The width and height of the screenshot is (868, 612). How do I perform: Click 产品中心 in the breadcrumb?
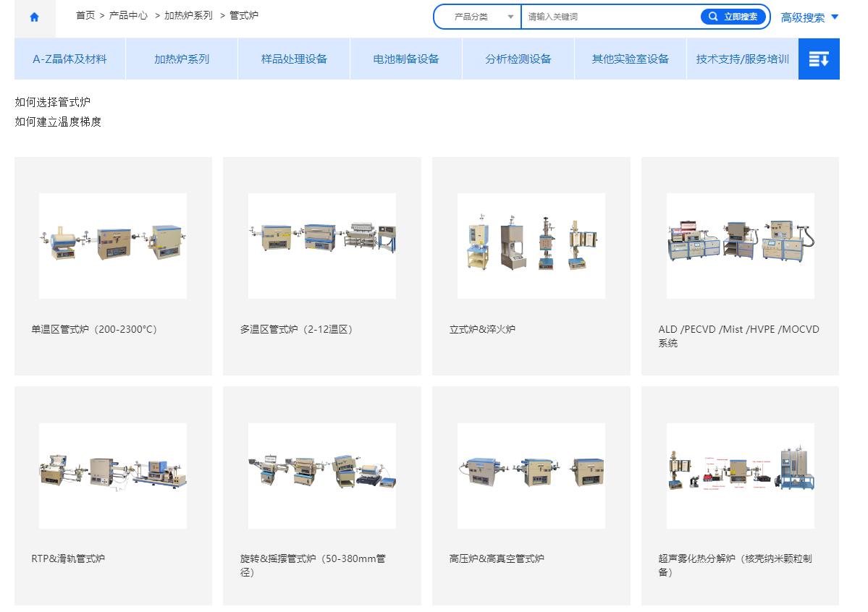pos(128,15)
